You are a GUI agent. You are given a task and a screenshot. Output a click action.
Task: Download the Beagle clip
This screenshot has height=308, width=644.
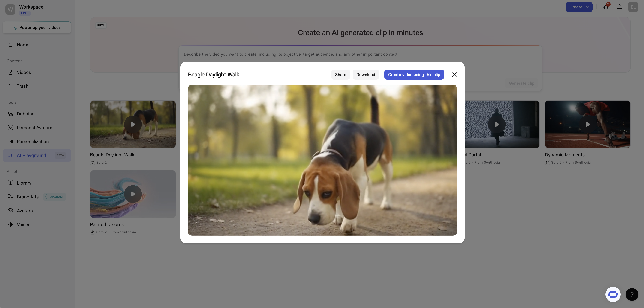tap(365, 75)
